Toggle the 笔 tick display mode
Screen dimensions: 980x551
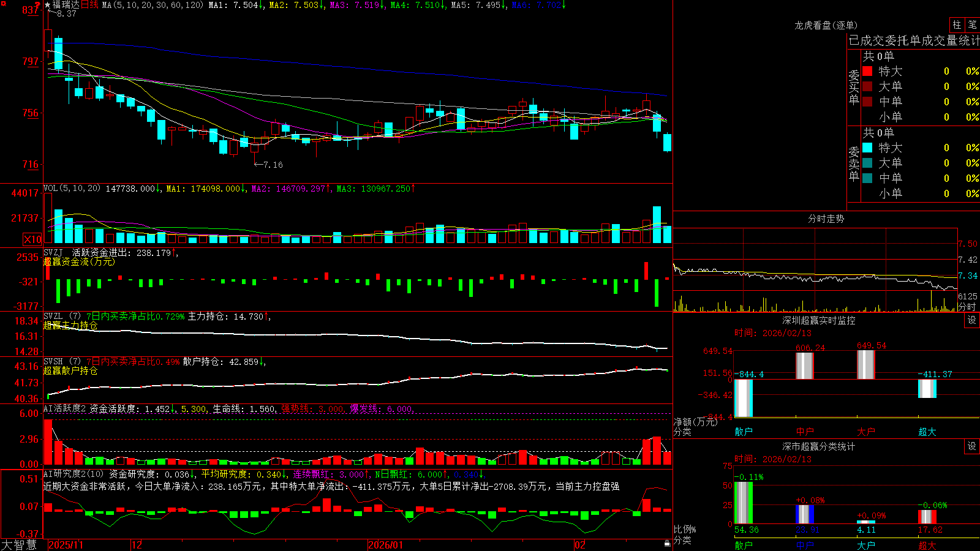[x=972, y=25]
